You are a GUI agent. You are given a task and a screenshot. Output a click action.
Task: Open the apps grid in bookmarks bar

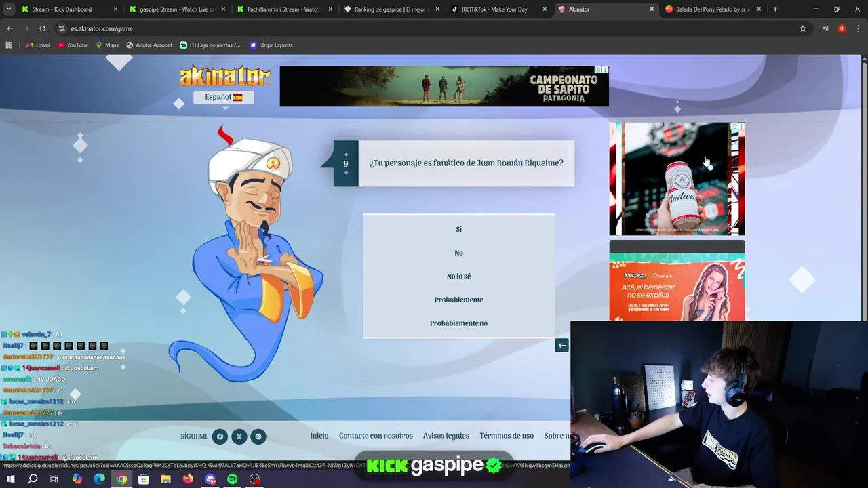click(x=9, y=45)
